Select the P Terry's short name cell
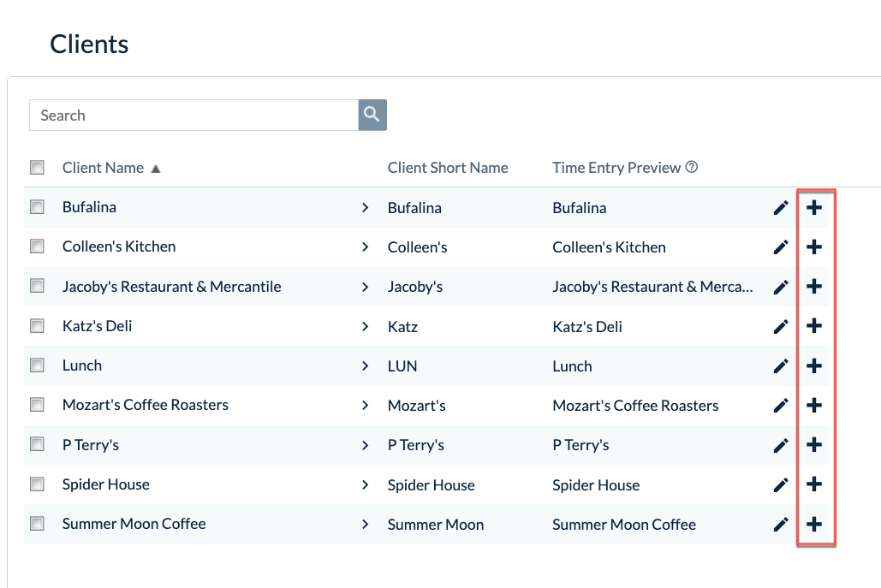 416,445
